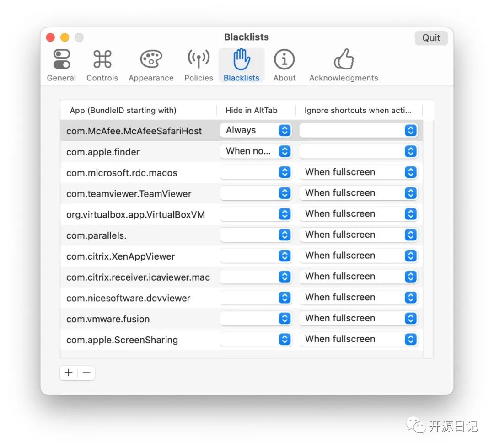Open Hide in AltTab dropdown for McAfeeSafariHost
The width and height of the screenshot is (494, 448).
point(256,130)
